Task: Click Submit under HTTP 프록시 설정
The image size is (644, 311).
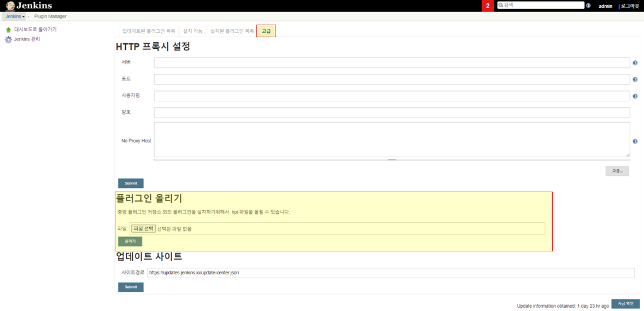Action: click(x=131, y=183)
